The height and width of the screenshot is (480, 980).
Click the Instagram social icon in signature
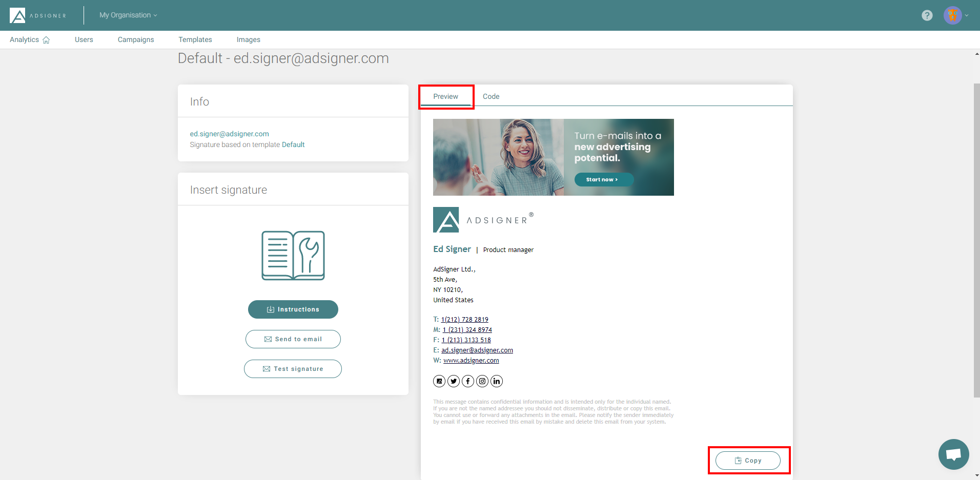482,381
